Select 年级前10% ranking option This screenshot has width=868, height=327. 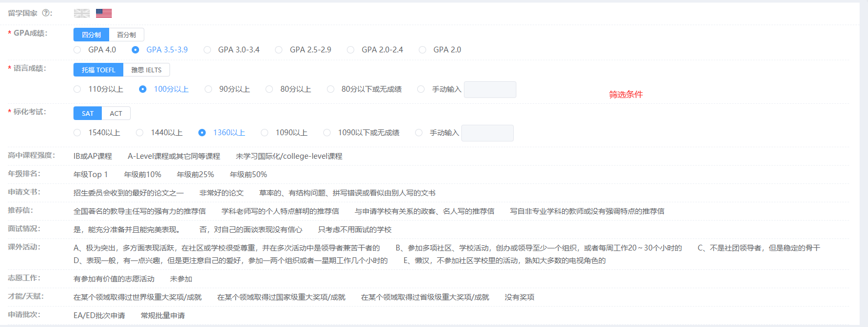tap(143, 175)
